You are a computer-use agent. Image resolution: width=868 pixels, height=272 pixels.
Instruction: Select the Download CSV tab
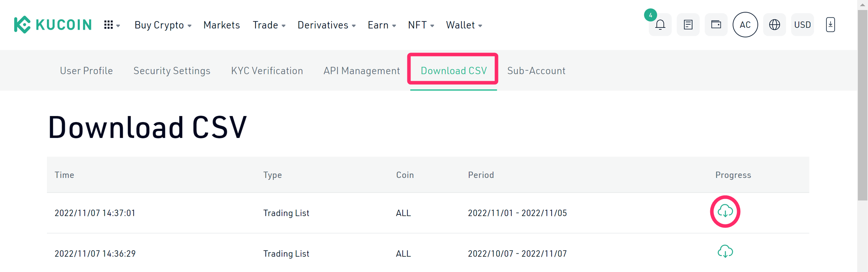click(x=454, y=71)
